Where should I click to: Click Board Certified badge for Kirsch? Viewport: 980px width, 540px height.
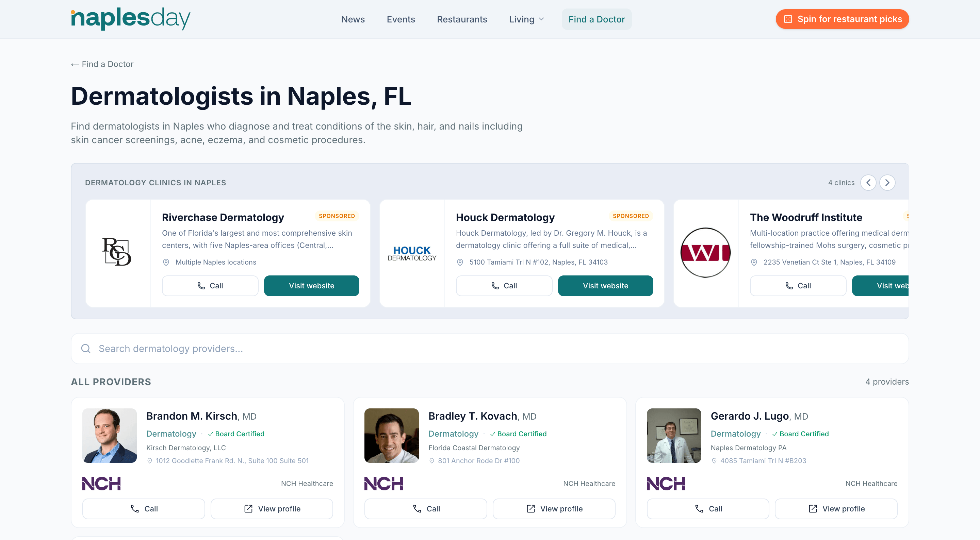pyautogui.click(x=236, y=434)
